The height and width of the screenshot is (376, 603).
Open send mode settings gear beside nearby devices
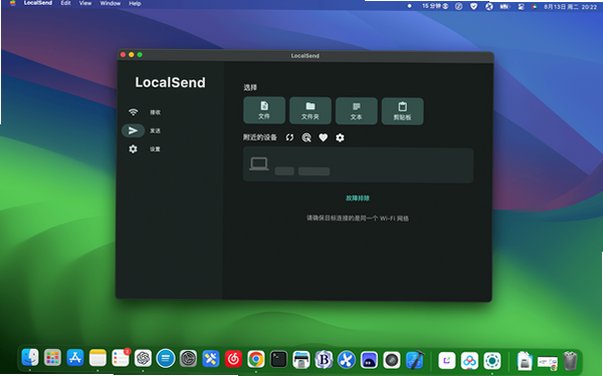[340, 137]
